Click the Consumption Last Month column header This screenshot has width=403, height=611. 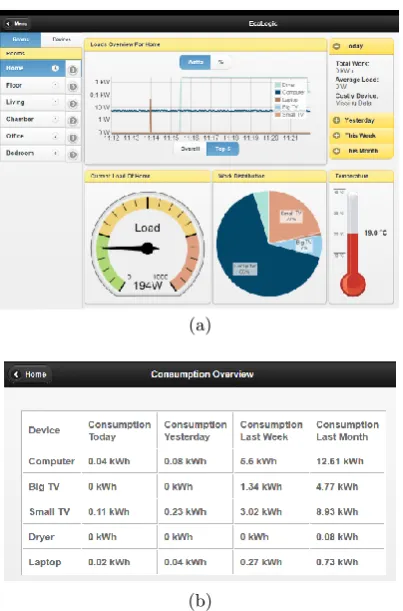pos(347,431)
